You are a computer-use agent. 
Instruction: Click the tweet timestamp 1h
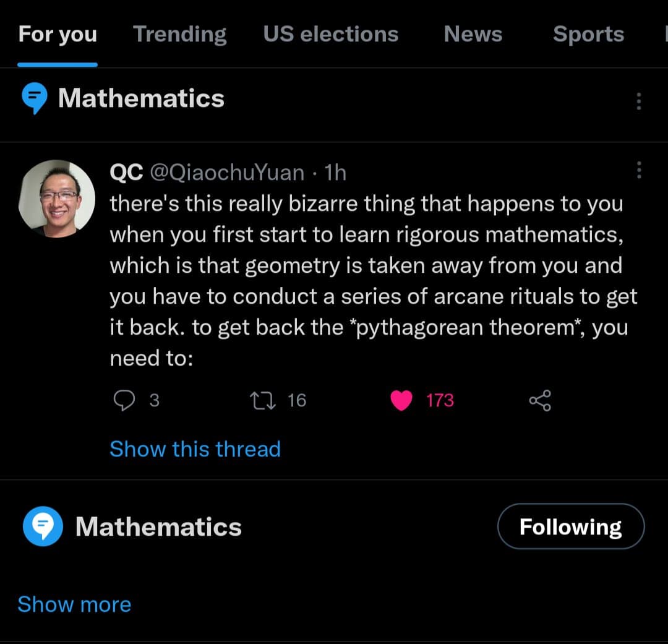335,173
